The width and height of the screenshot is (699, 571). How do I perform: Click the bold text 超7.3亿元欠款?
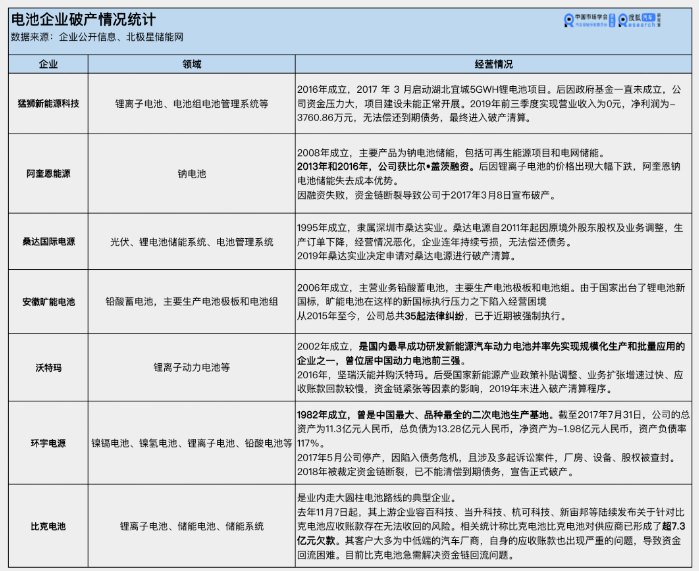coord(491,534)
